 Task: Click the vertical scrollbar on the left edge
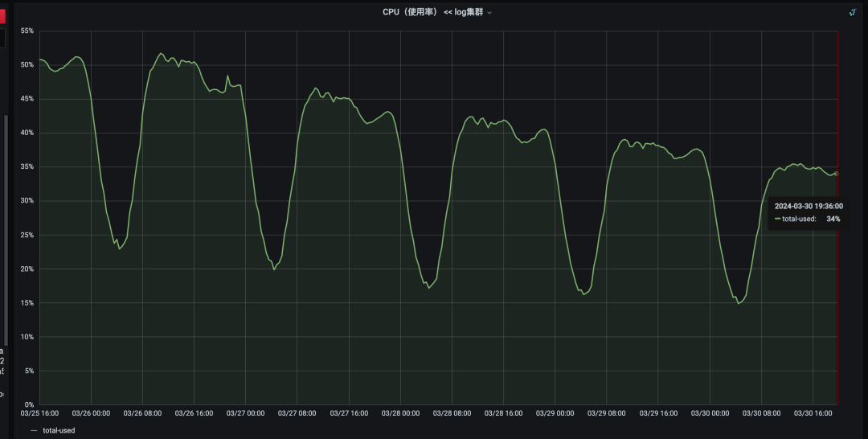click(x=6, y=230)
